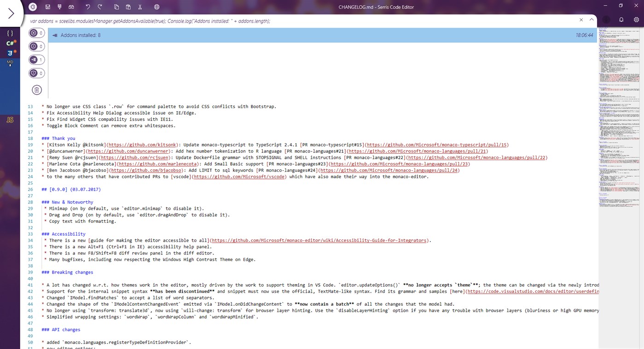
Task: Collapse the console with the chevron
Action: [x=592, y=20]
